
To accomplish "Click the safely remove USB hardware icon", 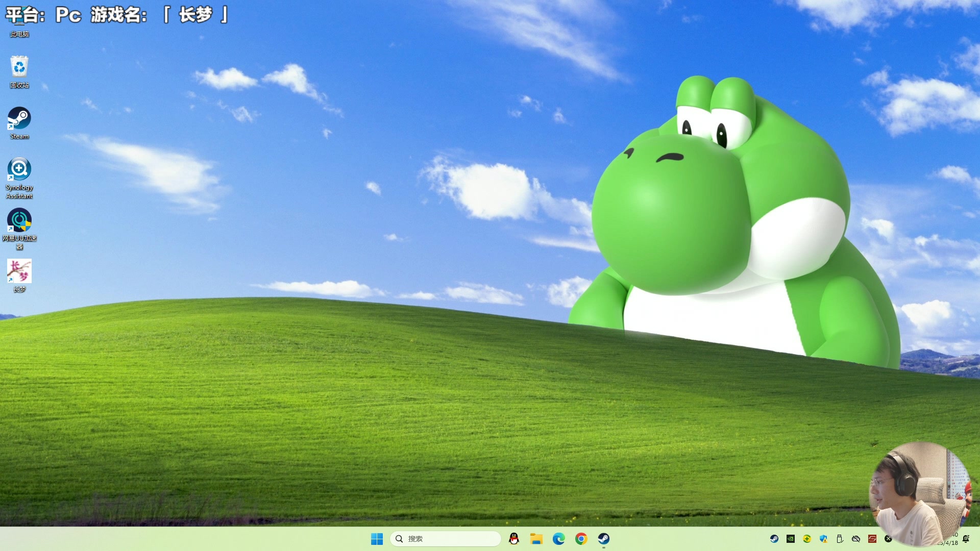I will 840,539.
